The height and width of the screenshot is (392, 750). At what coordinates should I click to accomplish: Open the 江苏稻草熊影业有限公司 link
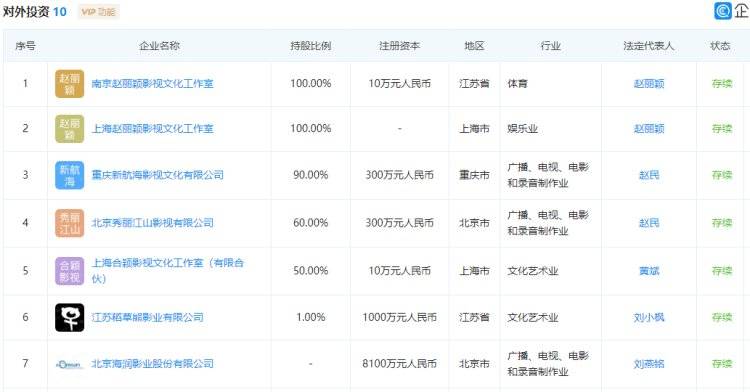point(147,317)
